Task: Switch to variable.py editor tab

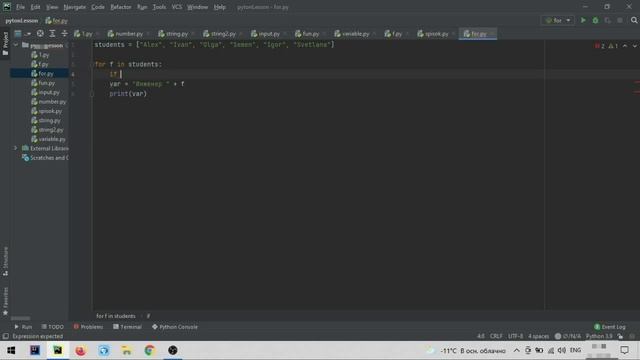Action: [355, 34]
